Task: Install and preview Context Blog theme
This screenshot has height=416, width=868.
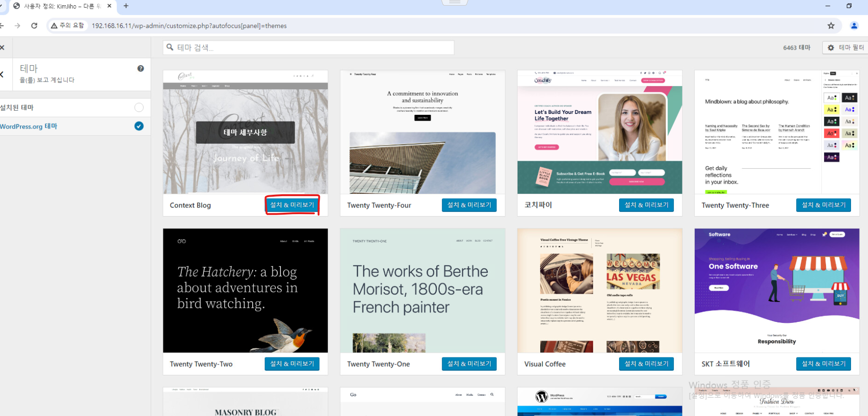Action: coord(292,205)
